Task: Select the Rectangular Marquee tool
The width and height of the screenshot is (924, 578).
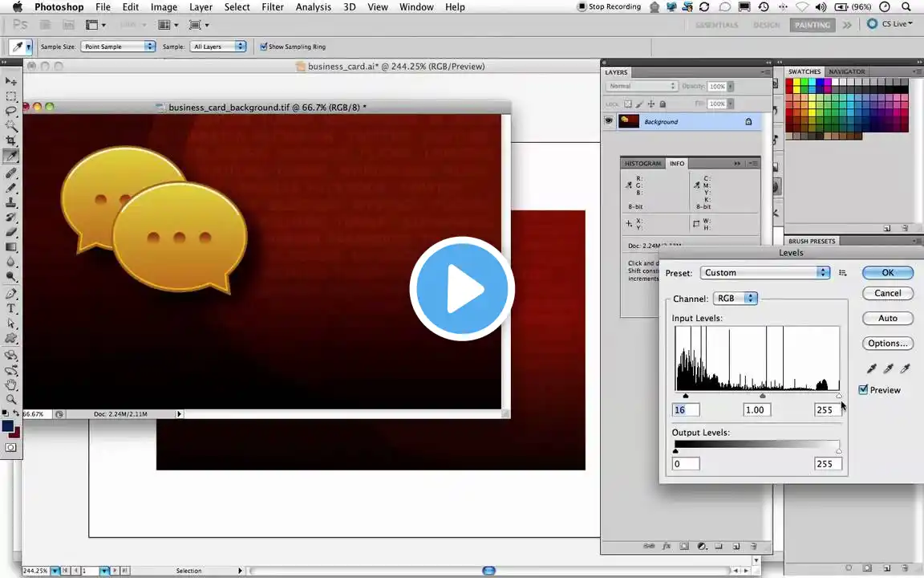Action: coord(10,96)
